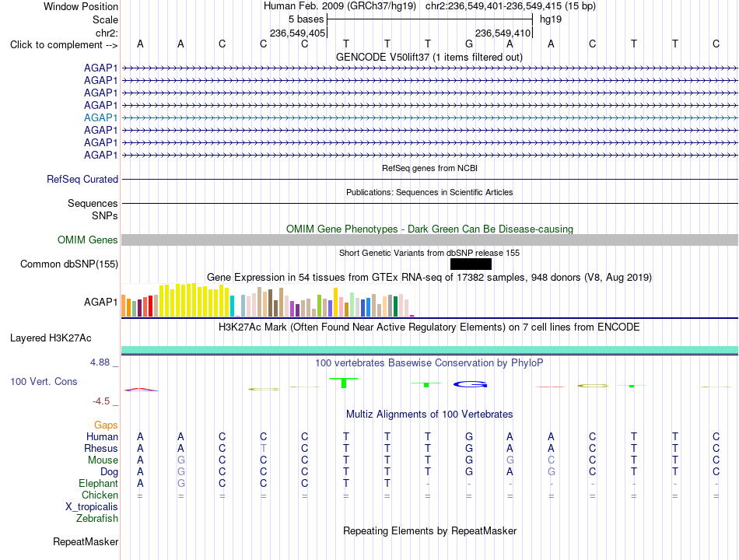Screen dimensions: 739x560
Task: Open Multiz Alignments of 100 Vertebrates title
Action: (x=429, y=415)
